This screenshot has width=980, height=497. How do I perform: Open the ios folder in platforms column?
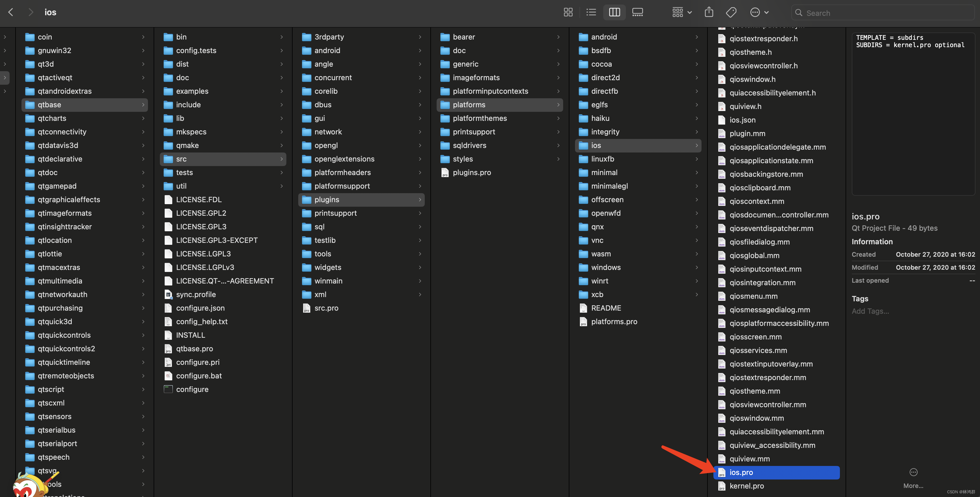click(x=638, y=145)
